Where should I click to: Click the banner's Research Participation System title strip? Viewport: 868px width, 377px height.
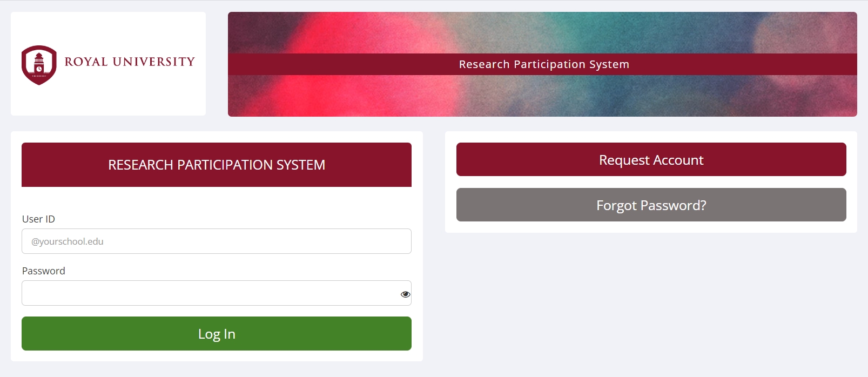click(542, 64)
